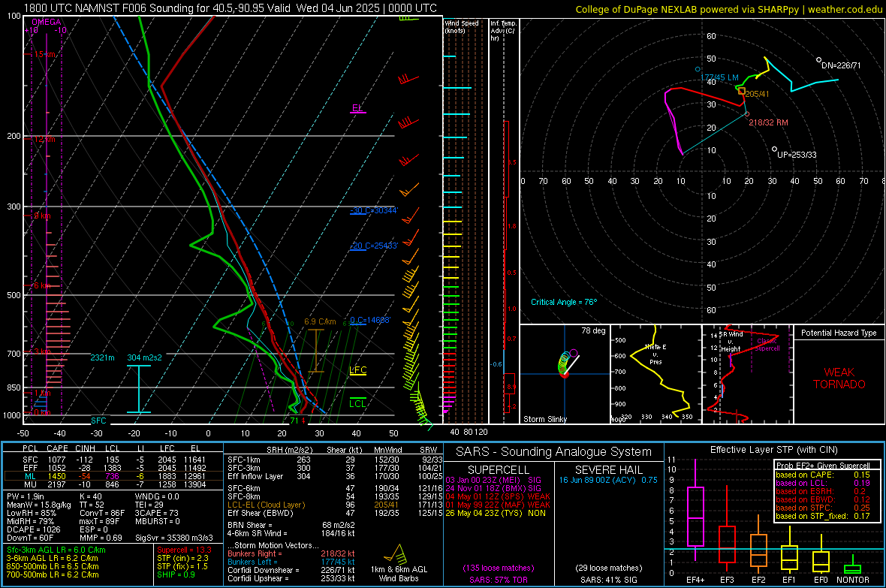Click the (135 loose matches) text

tap(499, 568)
